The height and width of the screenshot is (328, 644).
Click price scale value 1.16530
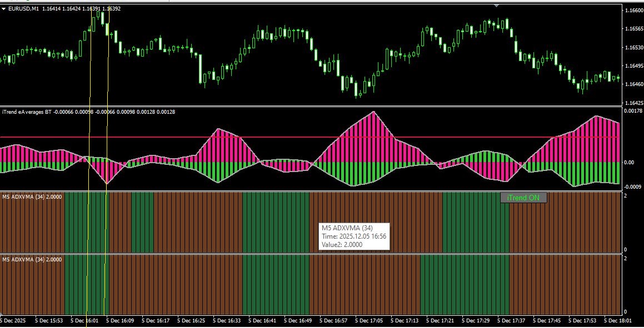click(x=633, y=48)
